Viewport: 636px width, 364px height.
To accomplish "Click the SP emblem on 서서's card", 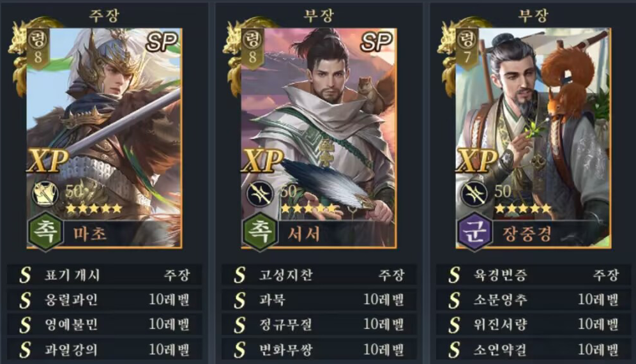I will [x=377, y=42].
